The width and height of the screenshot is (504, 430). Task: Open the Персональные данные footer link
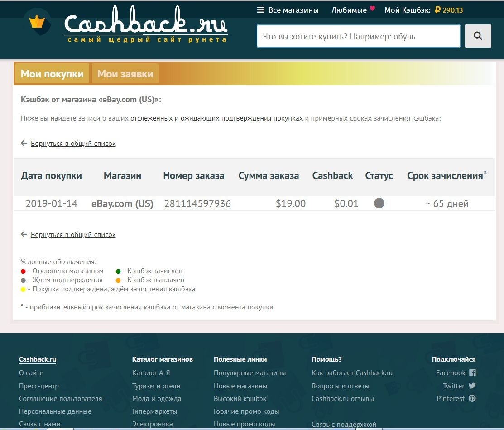55,411
